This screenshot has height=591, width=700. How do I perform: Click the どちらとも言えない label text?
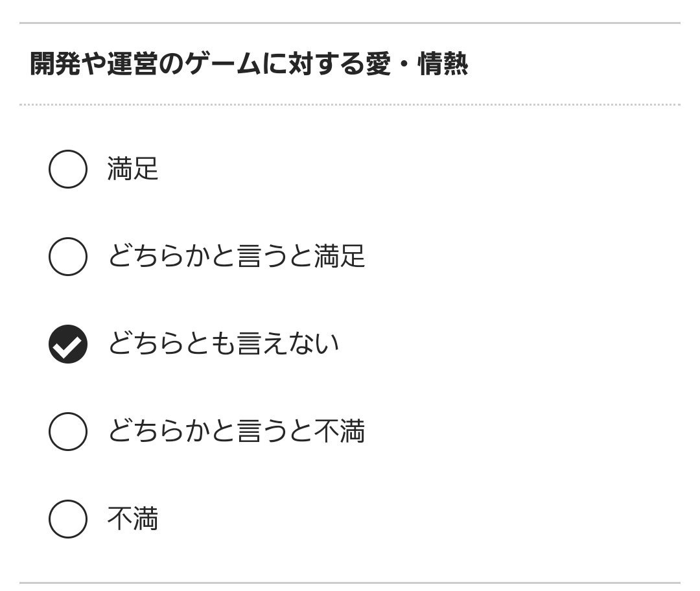(223, 344)
